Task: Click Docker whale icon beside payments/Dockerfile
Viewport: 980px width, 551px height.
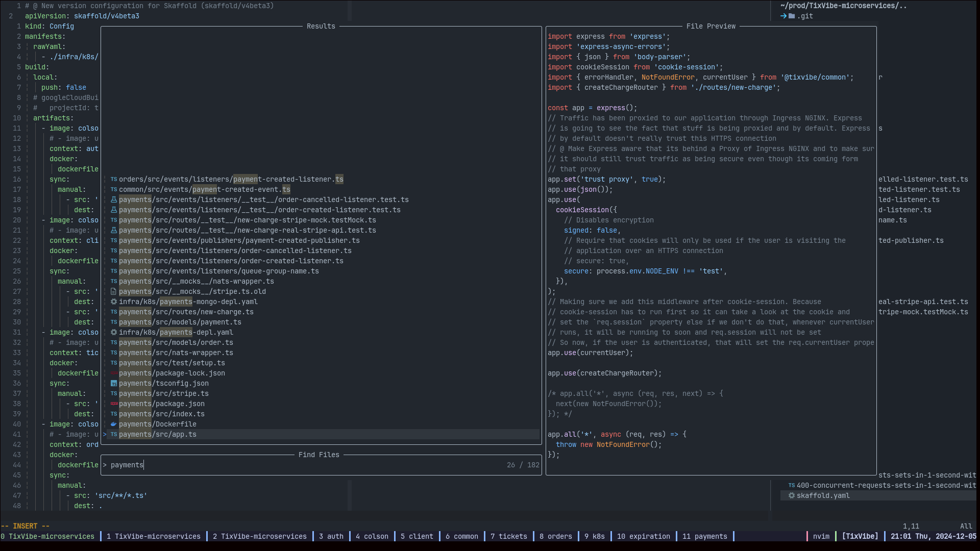Action: [x=114, y=424]
